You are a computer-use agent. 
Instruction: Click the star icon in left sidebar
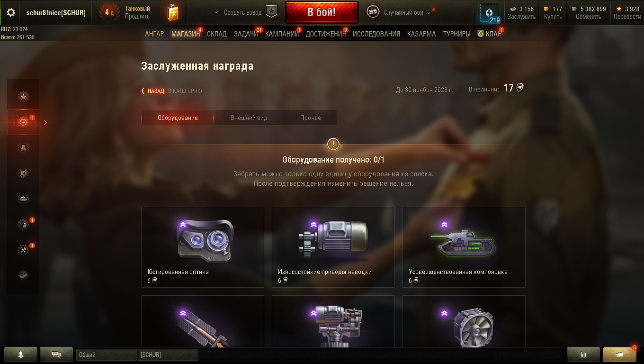(23, 97)
